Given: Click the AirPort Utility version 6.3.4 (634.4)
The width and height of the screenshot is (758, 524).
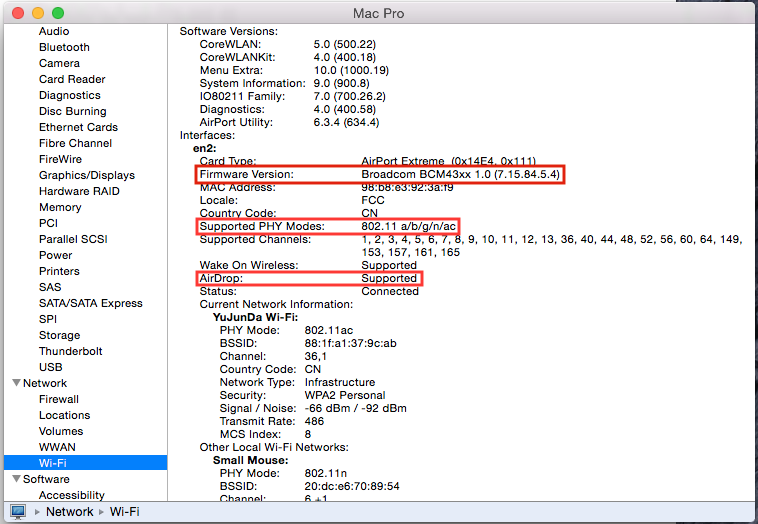Looking at the screenshot, I should [346, 122].
